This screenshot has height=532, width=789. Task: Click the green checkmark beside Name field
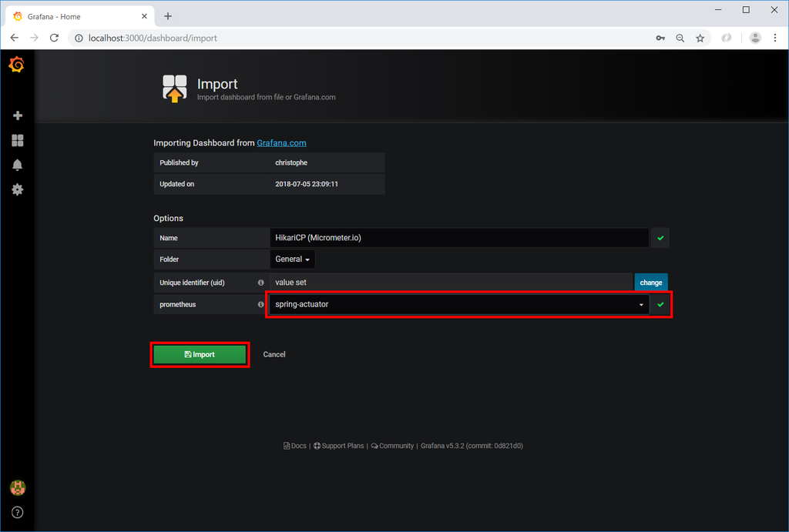(x=660, y=238)
